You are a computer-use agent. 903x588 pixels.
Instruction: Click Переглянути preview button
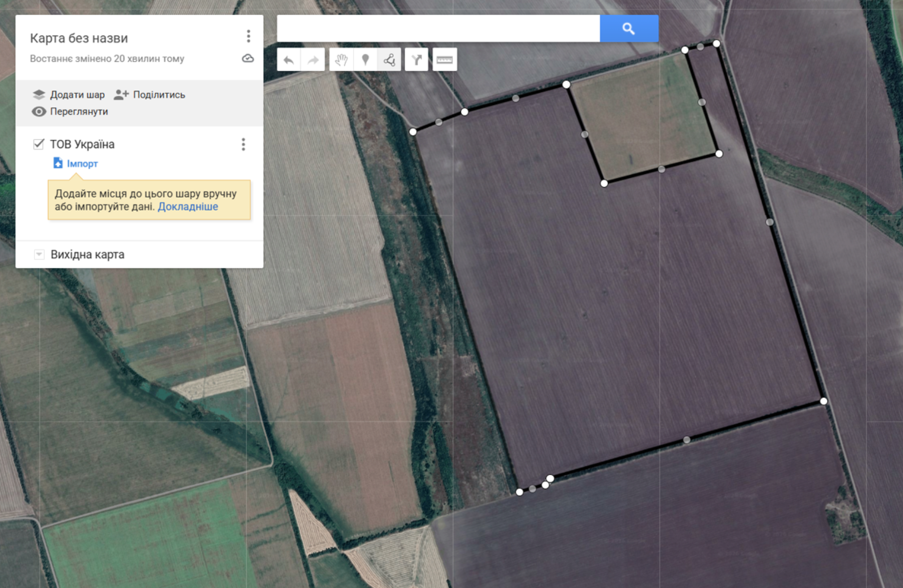point(70,111)
